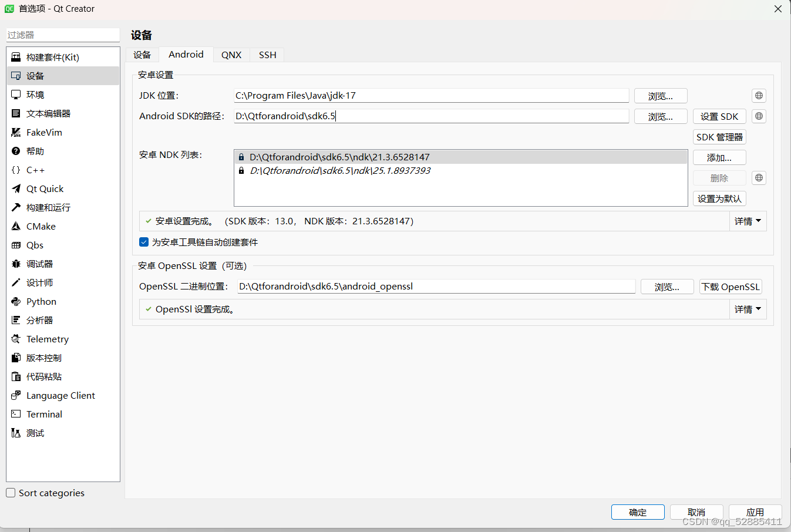Click the 帮助 question mark icon

pyautogui.click(x=16, y=151)
